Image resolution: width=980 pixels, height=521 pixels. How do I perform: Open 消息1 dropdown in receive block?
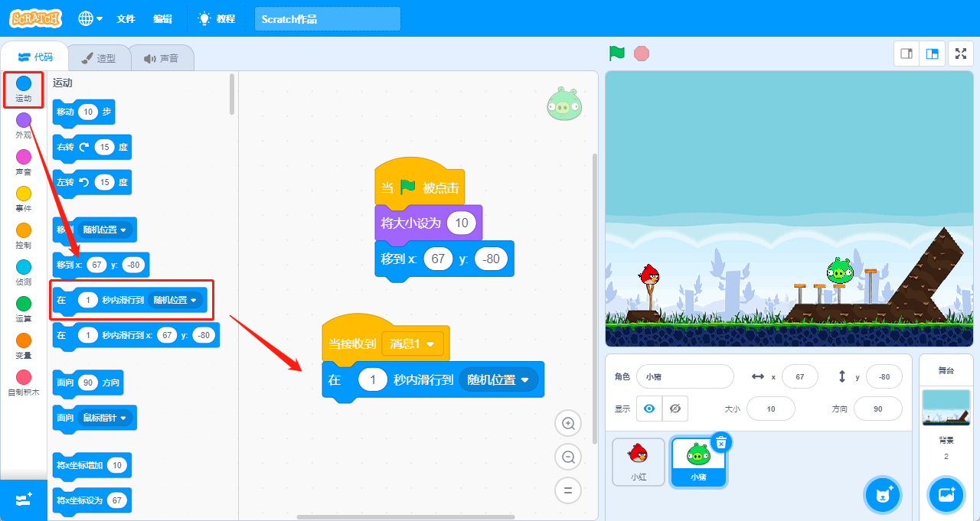413,344
